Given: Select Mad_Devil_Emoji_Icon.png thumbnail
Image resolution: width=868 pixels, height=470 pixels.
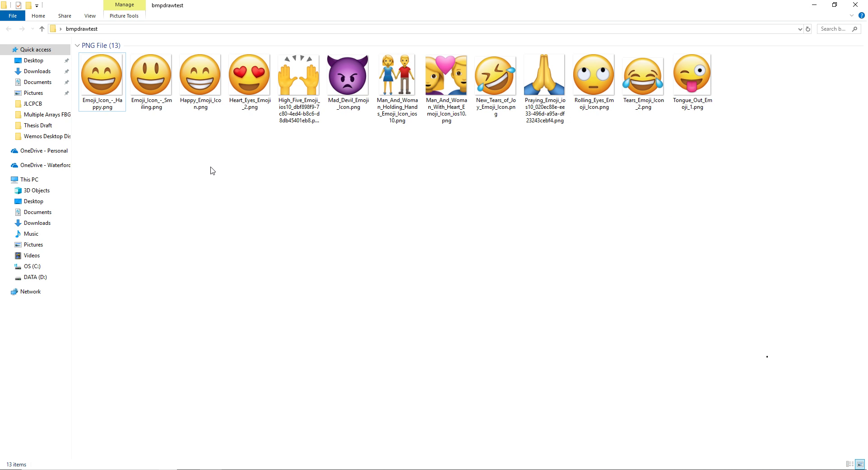Looking at the screenshot, I should click(348, 82).
